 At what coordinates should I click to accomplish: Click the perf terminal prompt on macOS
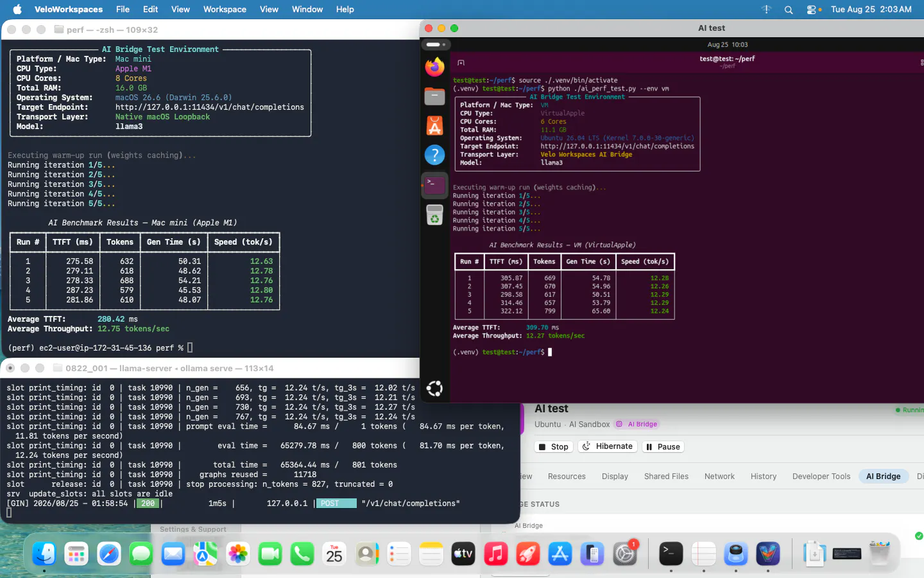[x=100, y=348]
